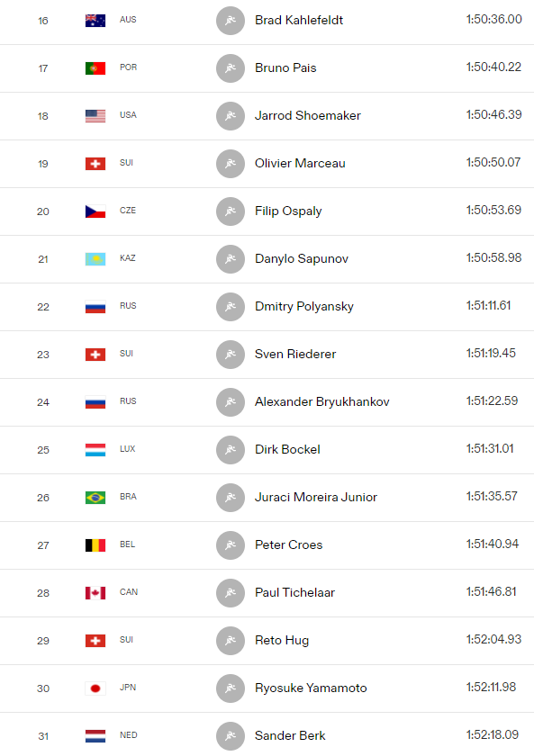The image size is (534, 756).
Task: Open Juraci Moreira Junior's profile
Action: [316, 497]
